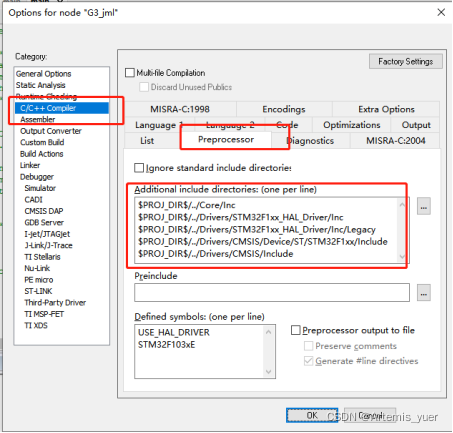Select TI XDS entry
The height and width of the screenshot is (433, 453).
(36, 325)
